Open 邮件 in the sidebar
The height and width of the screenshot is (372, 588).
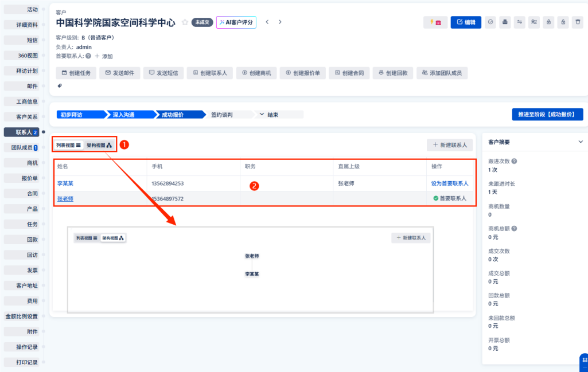click(21, 86)
